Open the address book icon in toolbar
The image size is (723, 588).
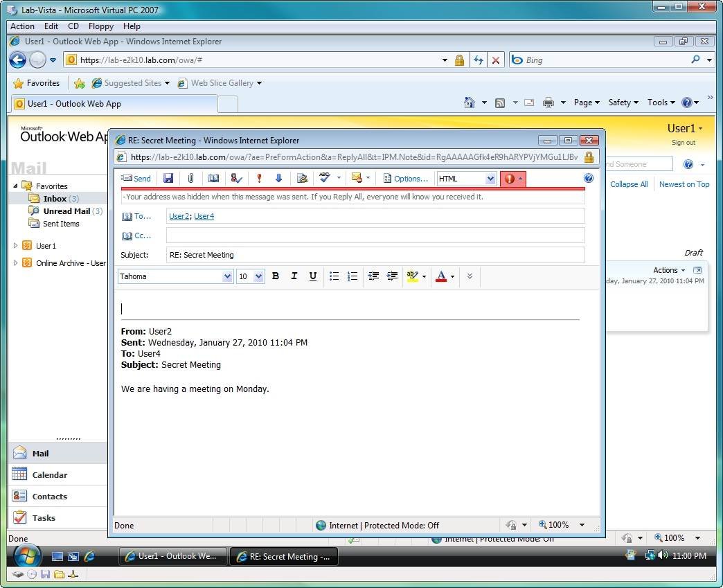[x=213, y=179]
